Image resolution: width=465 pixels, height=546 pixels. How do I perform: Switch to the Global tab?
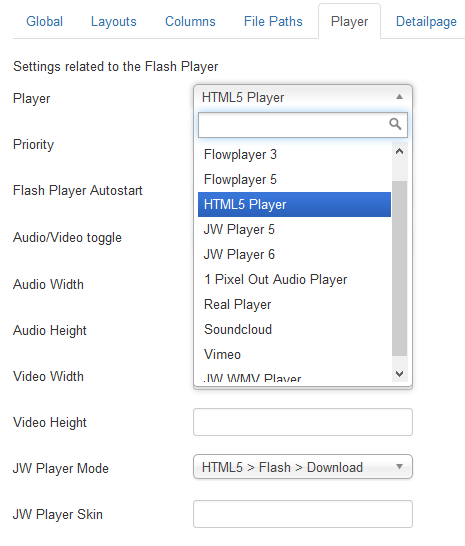pyautogui.click(x=45, y=22)
